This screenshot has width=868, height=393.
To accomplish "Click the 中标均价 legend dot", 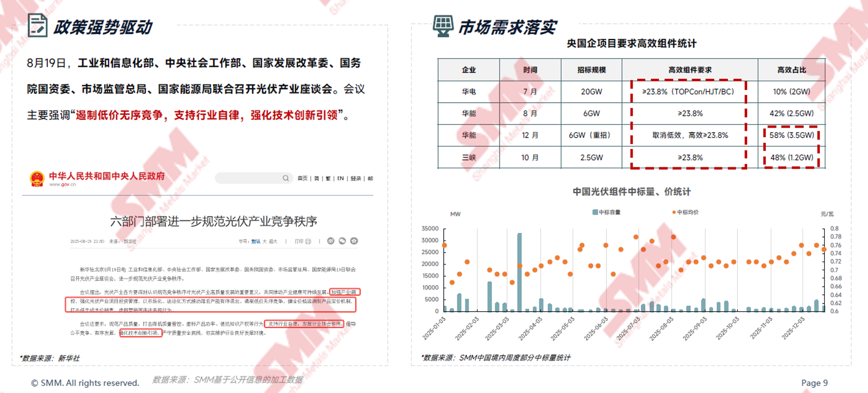I will [x=674, y=212].
